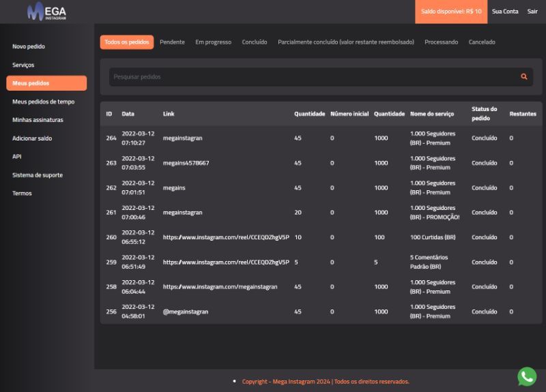Click order ID 259
This screenshot has height=392, width=546.
tap(111, 262)
